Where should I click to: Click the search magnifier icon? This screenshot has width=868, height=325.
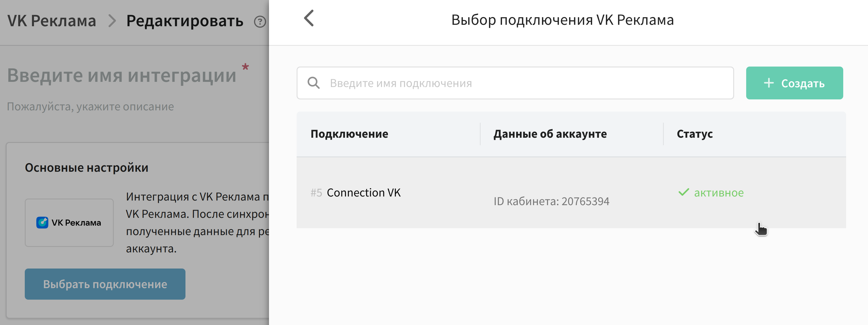[313, 83]
